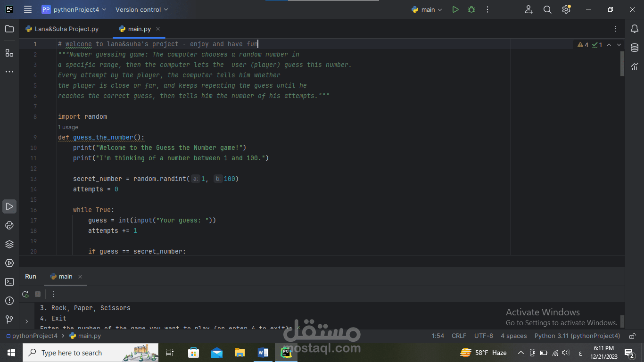The image size is (644, 362).
Task: Open more run actions vertical ellipsis
Action: pyautogui.click(x=487, y=9)
